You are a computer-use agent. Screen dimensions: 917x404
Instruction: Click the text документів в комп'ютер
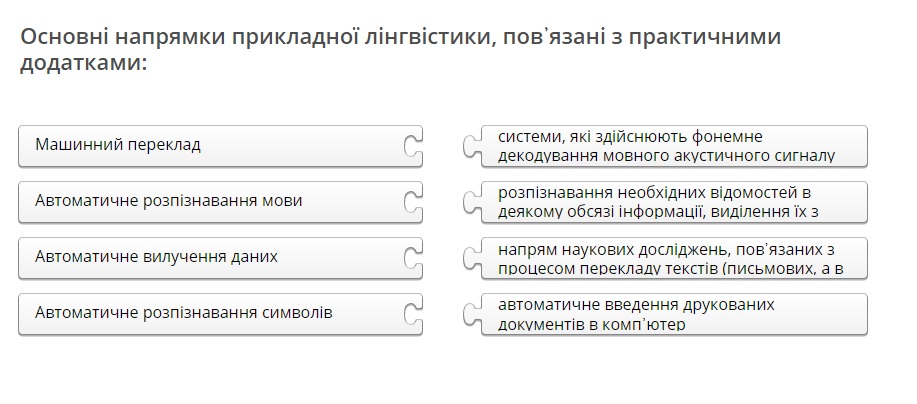click(x=591, y=324)
